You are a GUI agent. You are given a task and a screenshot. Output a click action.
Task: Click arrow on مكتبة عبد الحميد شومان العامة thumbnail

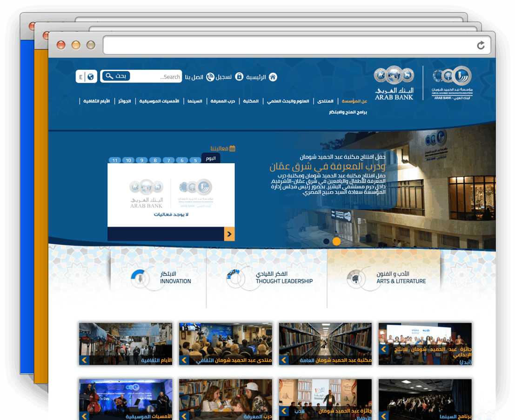pyautogui.click(x=284, y=360)
